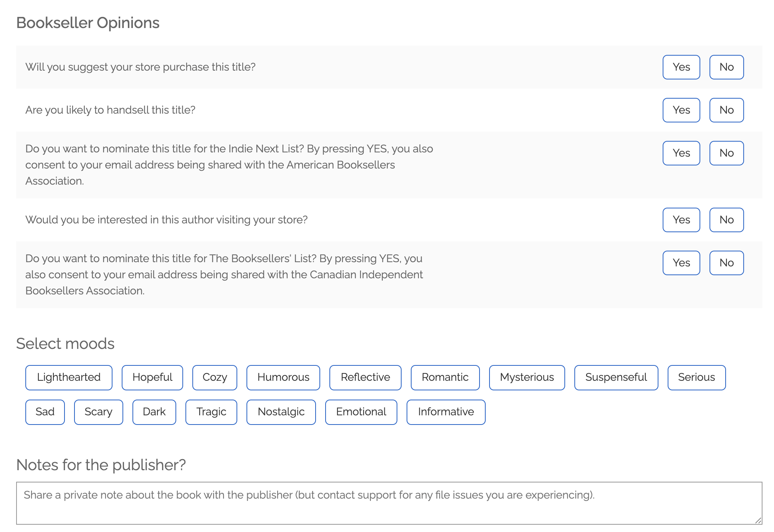This screenshot has width=774, height=532.
Task: Select the Cozy mood
Action: [215, 378]
